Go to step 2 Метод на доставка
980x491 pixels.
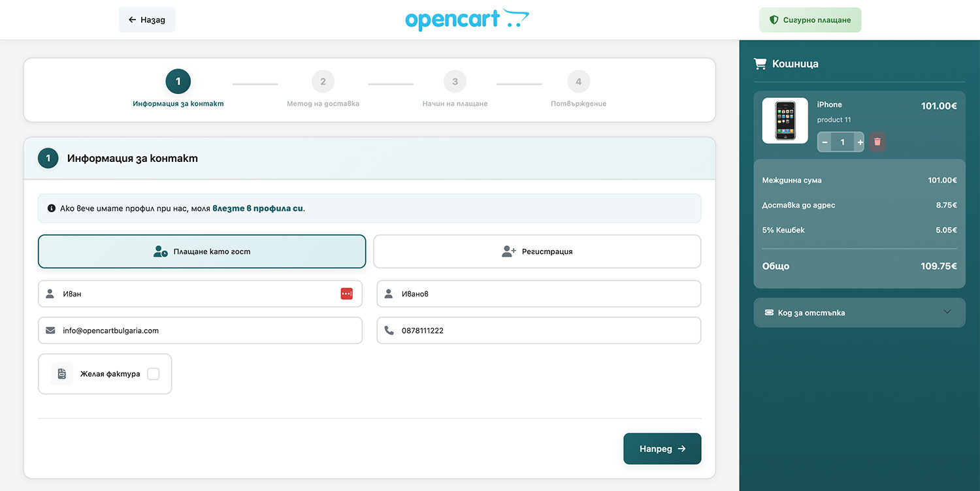323,82
